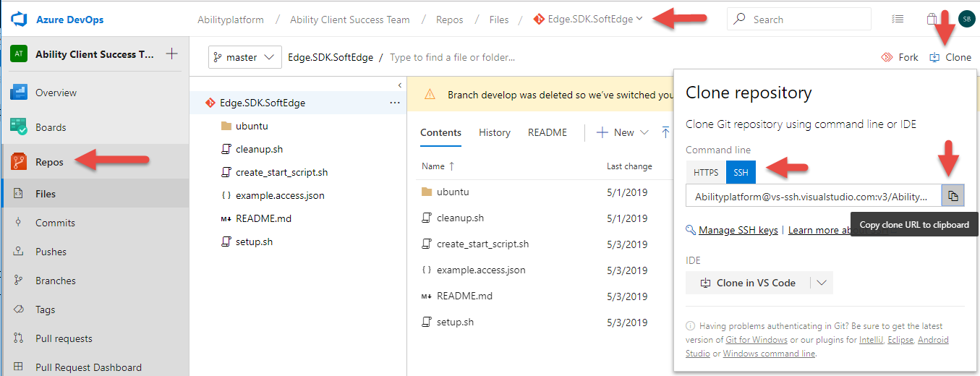This screenshot has height=376, width=980.
Task: Open ubuntu folder in contents list
Action: click(453, 192)
